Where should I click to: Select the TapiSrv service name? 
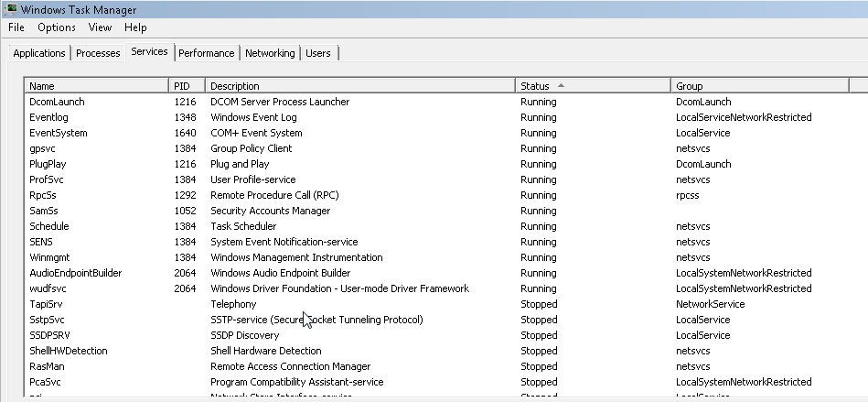(46, 304)
